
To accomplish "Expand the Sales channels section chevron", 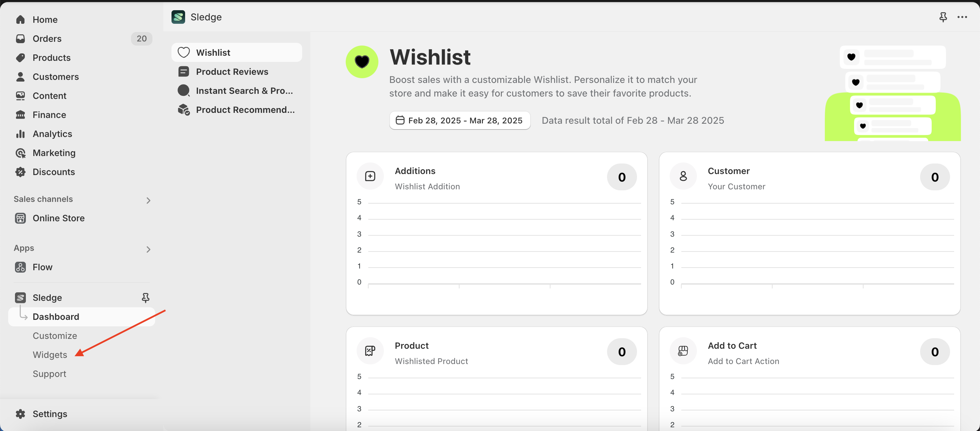I will (x=148, y=200).
